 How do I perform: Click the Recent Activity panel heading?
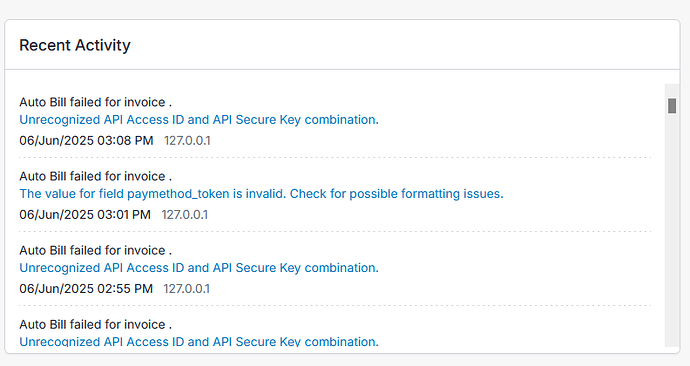click(x=75, y=45)
